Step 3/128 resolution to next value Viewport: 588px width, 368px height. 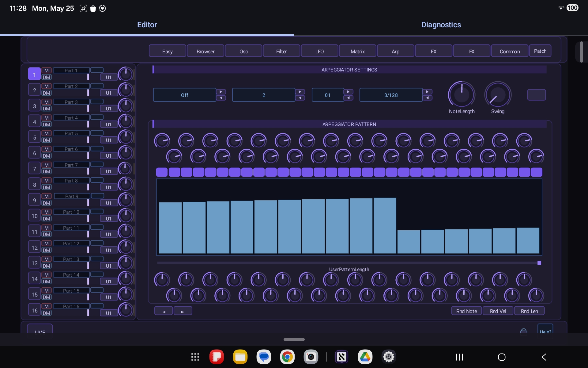point(427,92)
